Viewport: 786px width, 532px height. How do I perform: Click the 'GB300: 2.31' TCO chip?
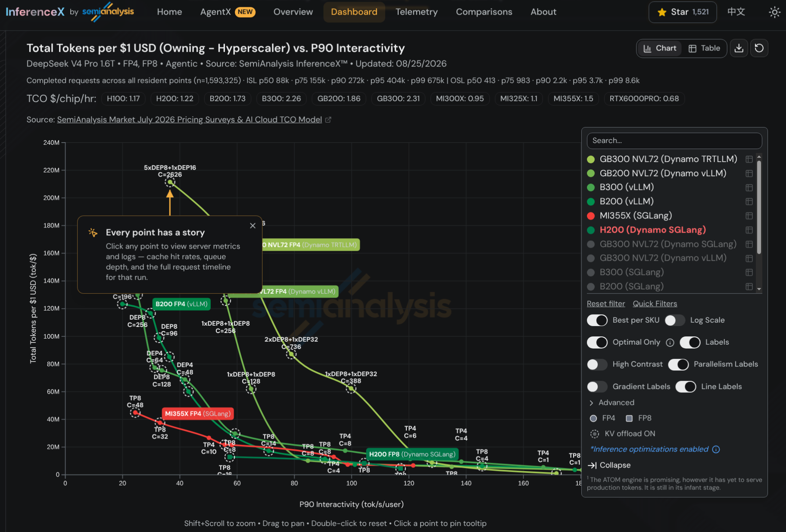pos(398,99)
